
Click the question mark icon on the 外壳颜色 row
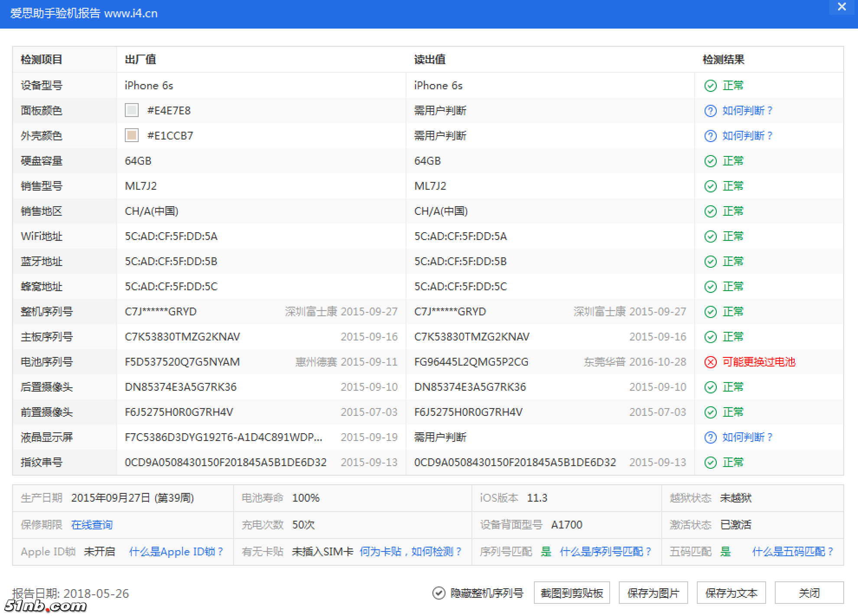click(710, 136)
